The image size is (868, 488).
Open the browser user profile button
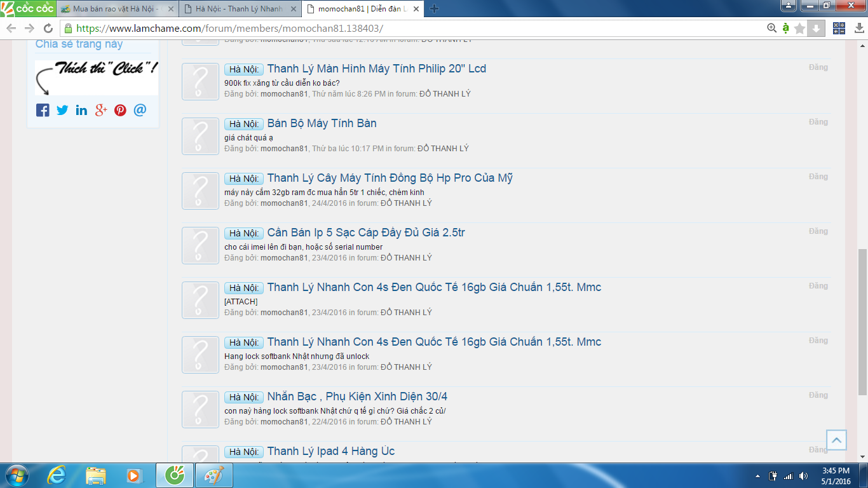[x=788, y=6]
